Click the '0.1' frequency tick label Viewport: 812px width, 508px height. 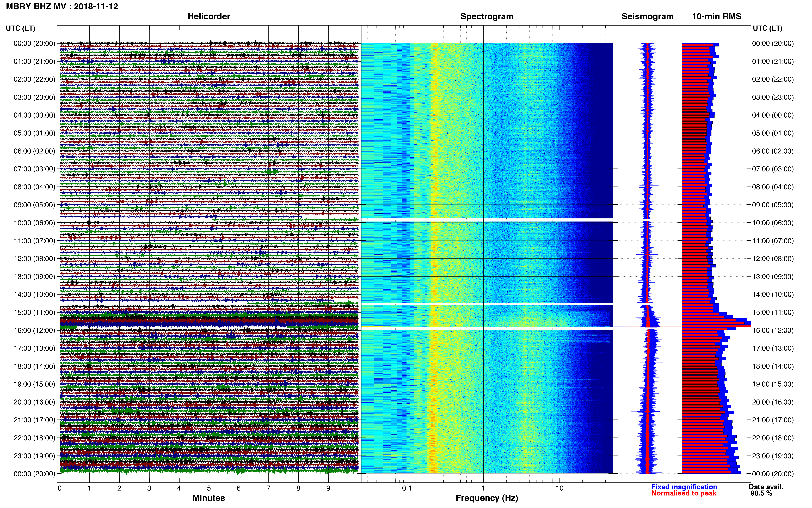pos(407,488)
